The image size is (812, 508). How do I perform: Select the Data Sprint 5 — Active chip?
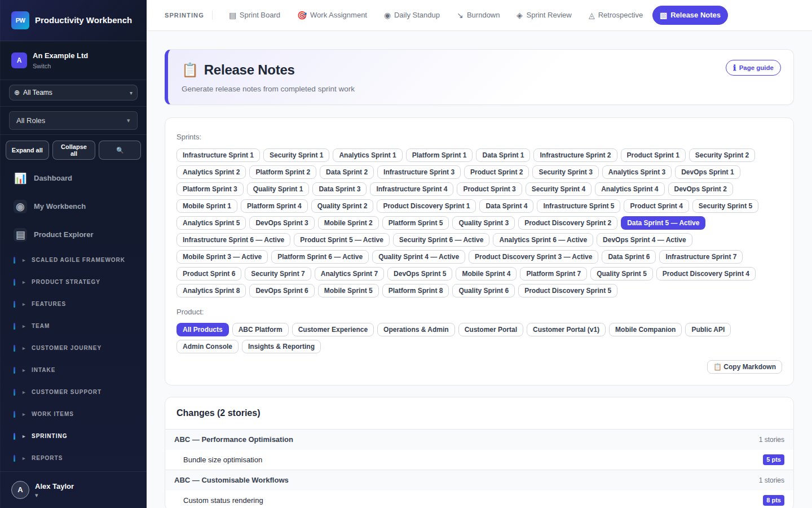(x=663, y=223)
